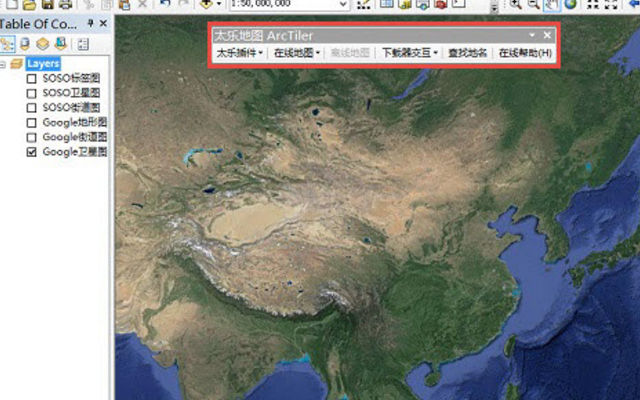
Task: Select the SOSO街道图 layer name
Action: [71, 107]
